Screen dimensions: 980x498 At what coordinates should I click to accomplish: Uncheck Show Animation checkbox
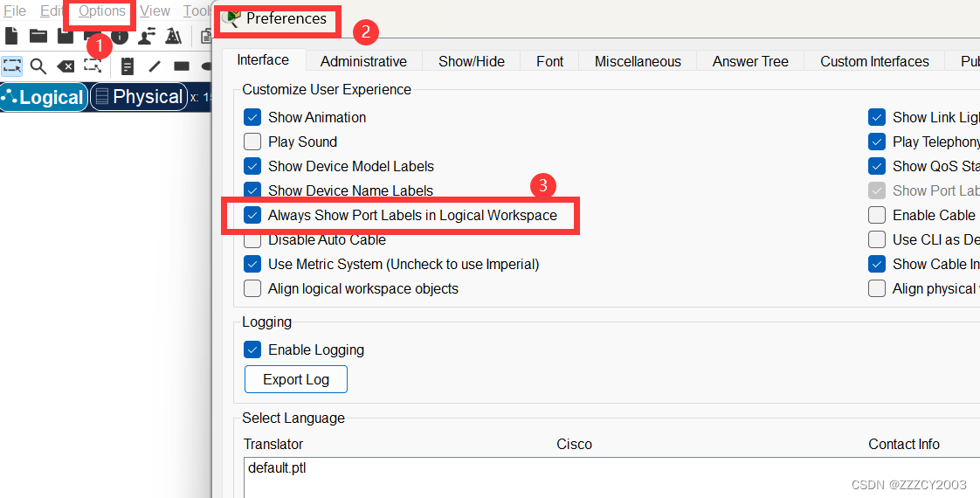click(252, 117)
